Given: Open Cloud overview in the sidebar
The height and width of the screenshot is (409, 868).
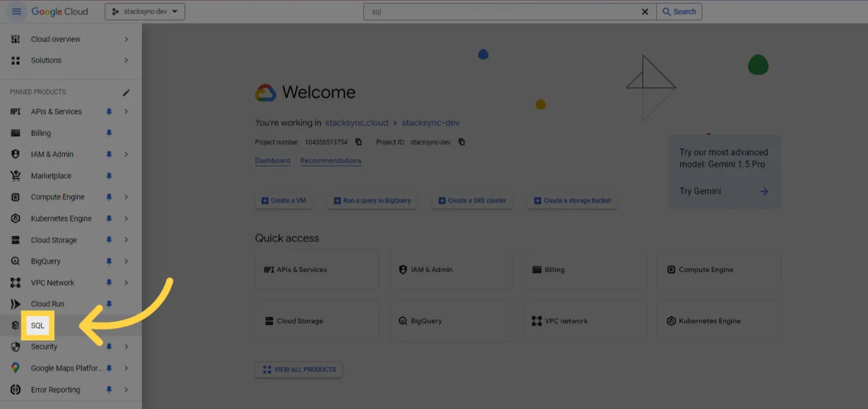Looking at the screenshot, I should pyautogui.click(x=56, y=40).
